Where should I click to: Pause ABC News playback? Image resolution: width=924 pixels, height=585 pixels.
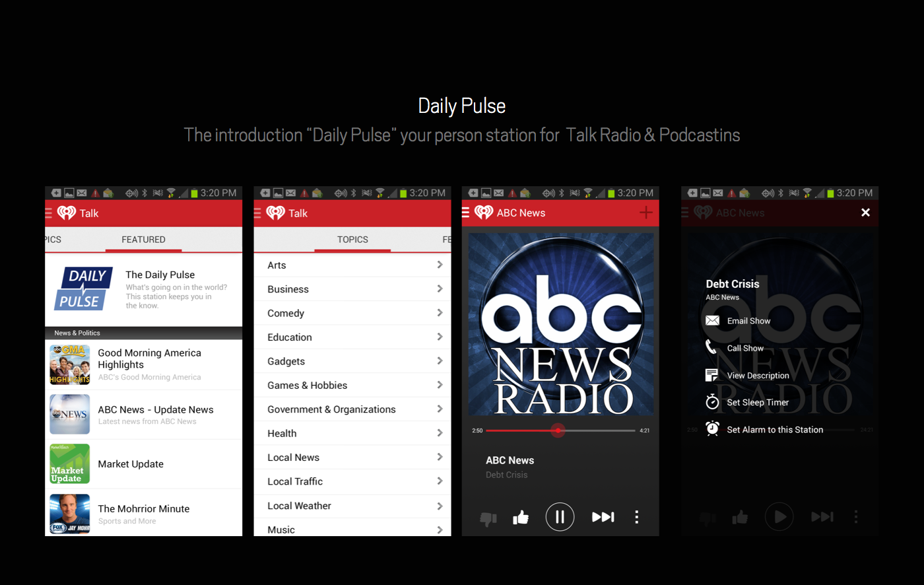(560, 517)
